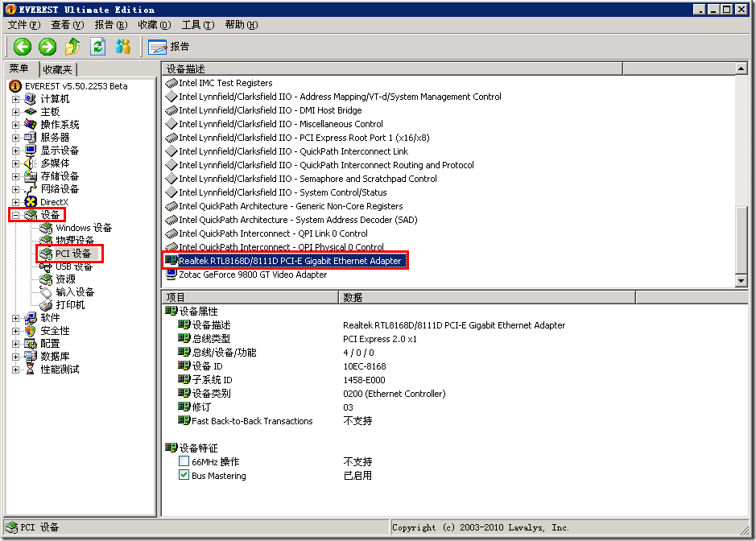Select 物理设备 in the tree

coord(75,241)
